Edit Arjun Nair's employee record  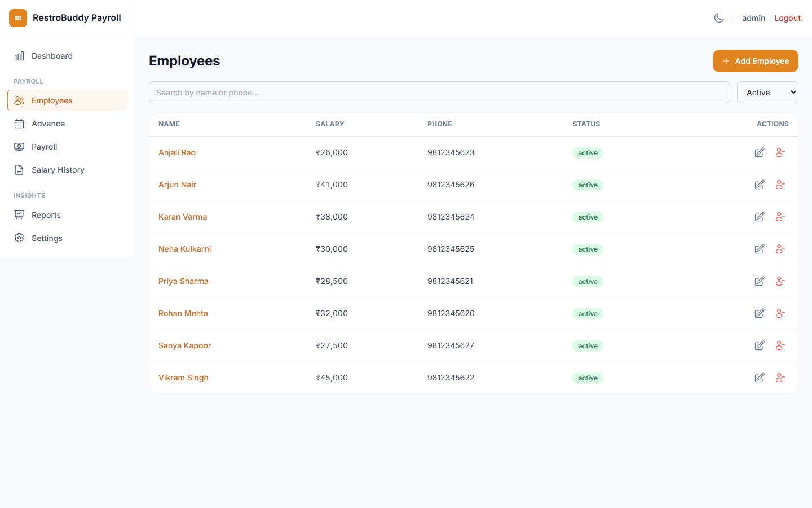(x=760, y=185)
